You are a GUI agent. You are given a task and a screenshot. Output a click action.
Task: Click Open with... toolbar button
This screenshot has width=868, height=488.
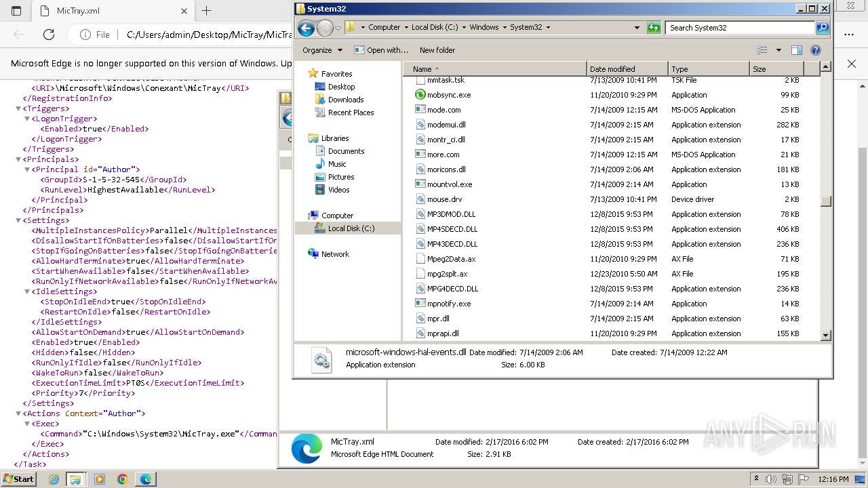[x=381, y=50]
